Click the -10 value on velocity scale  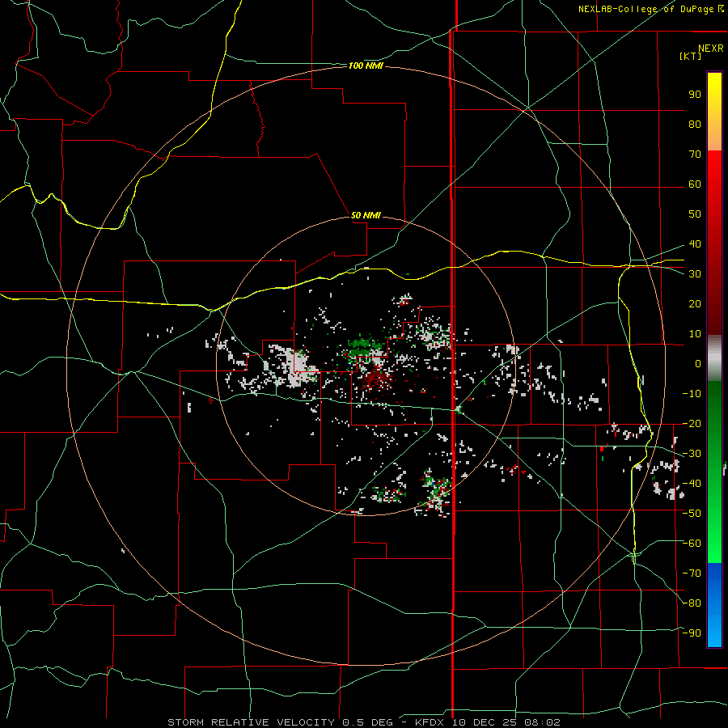[692, 394]
